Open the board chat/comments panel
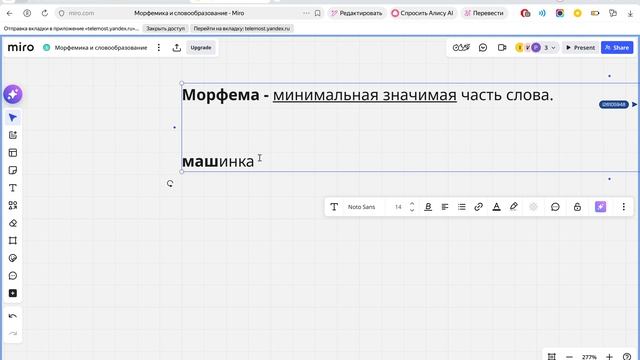The image size is (640, 360). coord(483,48)
